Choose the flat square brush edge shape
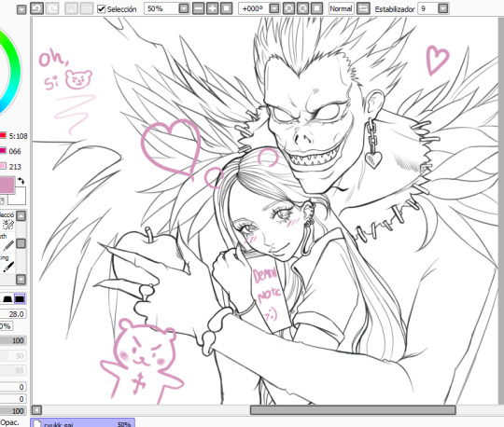The width and height of the screenshot is (504, 427). point(20,299)
